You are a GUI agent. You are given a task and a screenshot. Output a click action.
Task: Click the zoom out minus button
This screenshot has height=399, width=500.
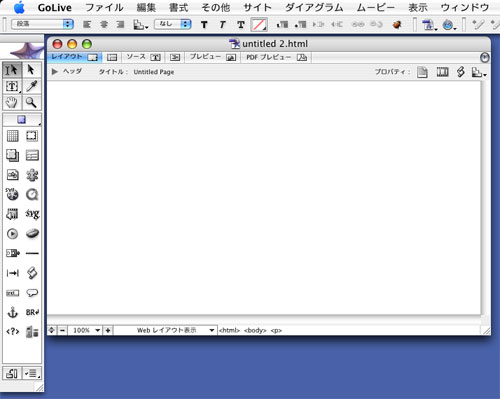point(62,330)
